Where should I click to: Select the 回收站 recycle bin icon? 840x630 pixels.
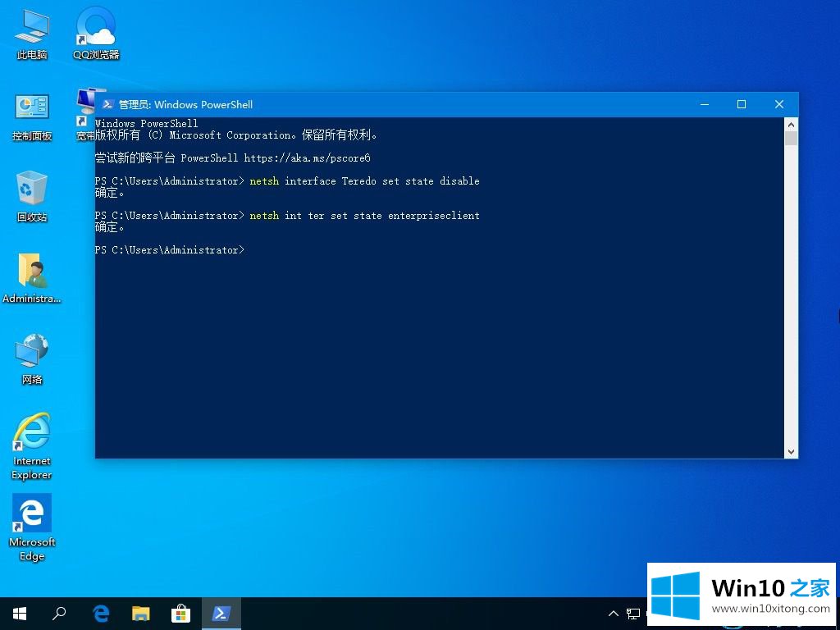pyautogui.click(x=32, y=197)
